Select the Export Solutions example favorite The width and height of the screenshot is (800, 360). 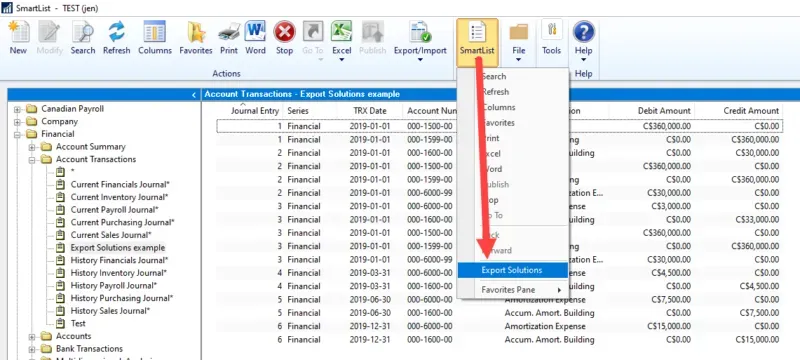(118, 248)
